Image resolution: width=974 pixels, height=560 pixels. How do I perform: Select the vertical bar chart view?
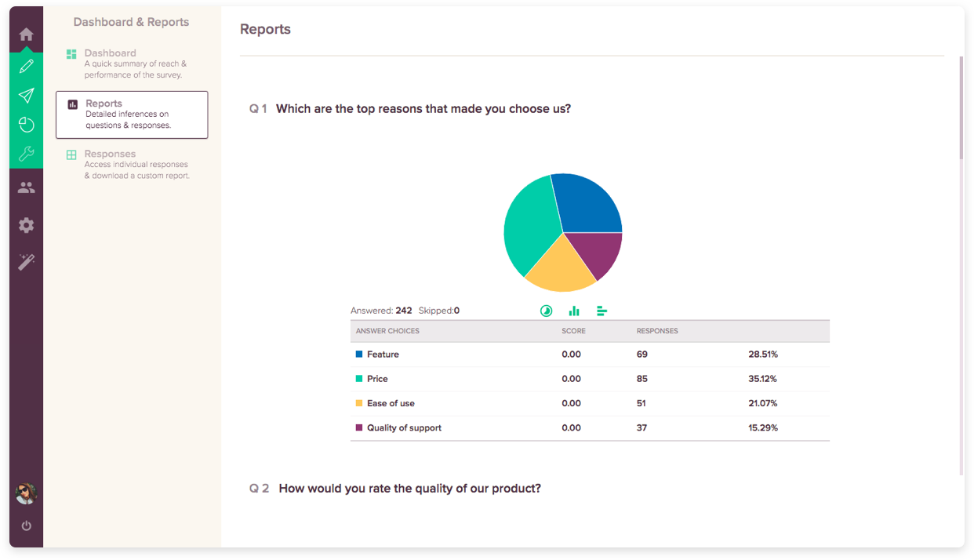coord(573,311)
